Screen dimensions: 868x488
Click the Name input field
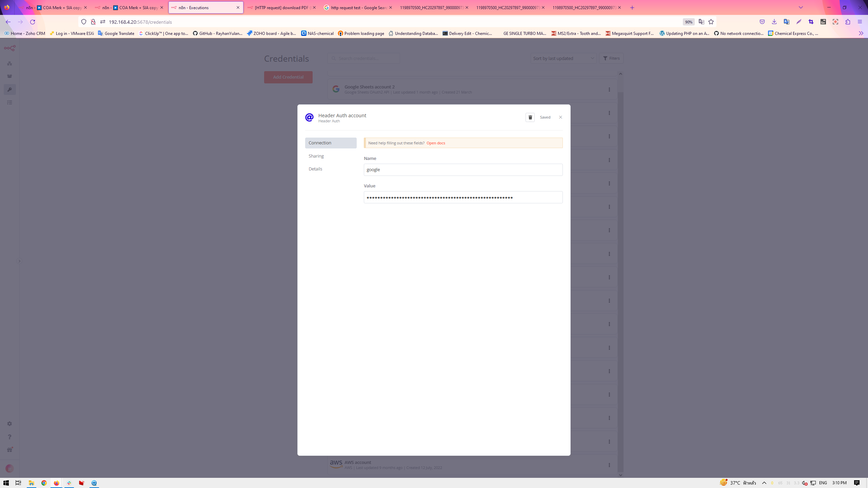(x=463, y=170)
